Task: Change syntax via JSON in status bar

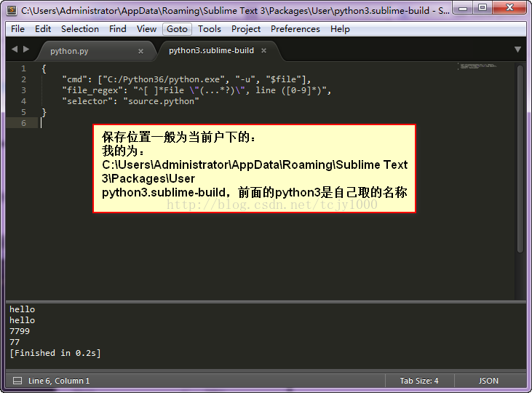Action: pos(488,381)
